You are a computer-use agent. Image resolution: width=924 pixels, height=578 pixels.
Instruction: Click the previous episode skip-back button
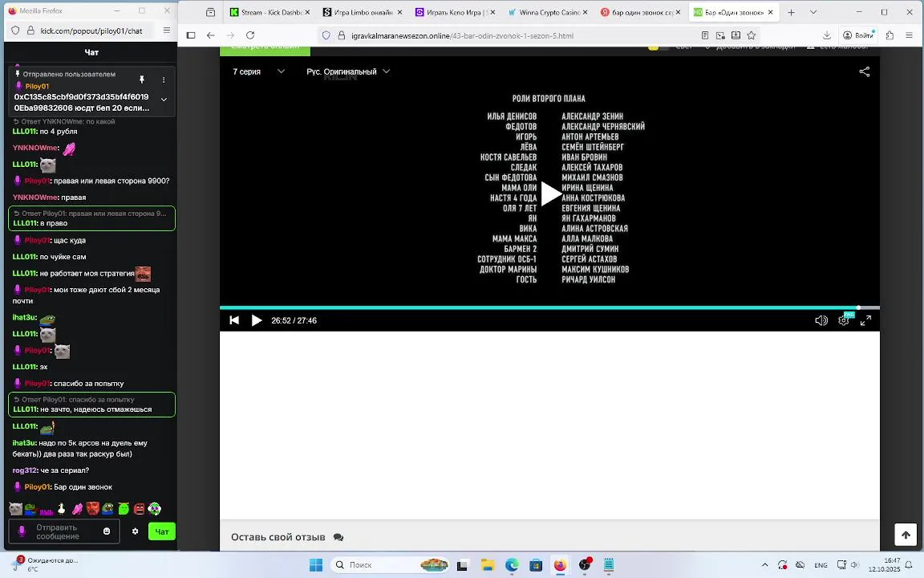234,320
